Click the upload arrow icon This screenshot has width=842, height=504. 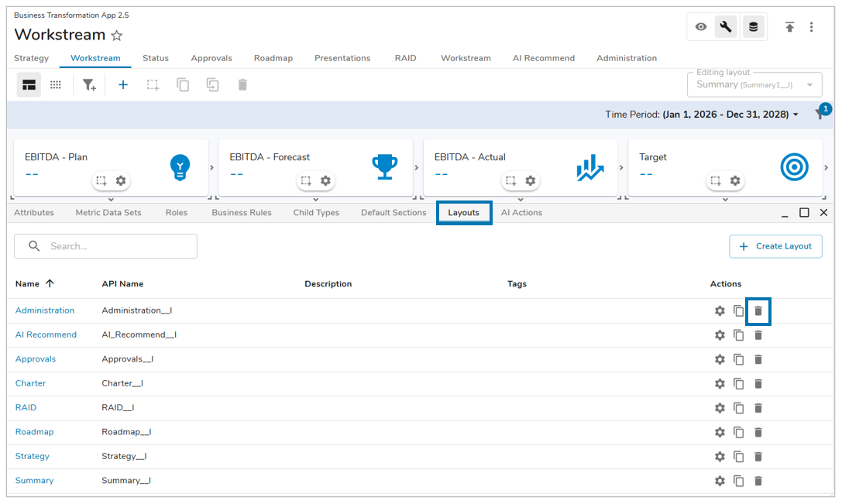click(789, 27)
